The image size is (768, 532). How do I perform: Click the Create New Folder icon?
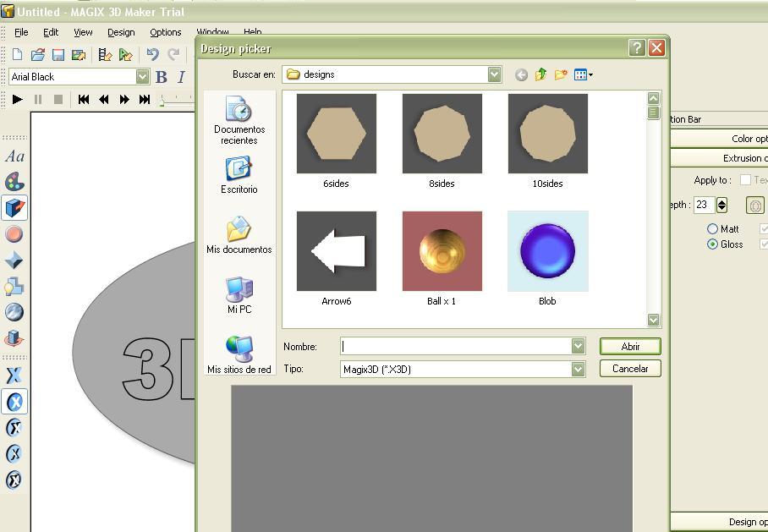pyautogui.click(x=560, y=74)
